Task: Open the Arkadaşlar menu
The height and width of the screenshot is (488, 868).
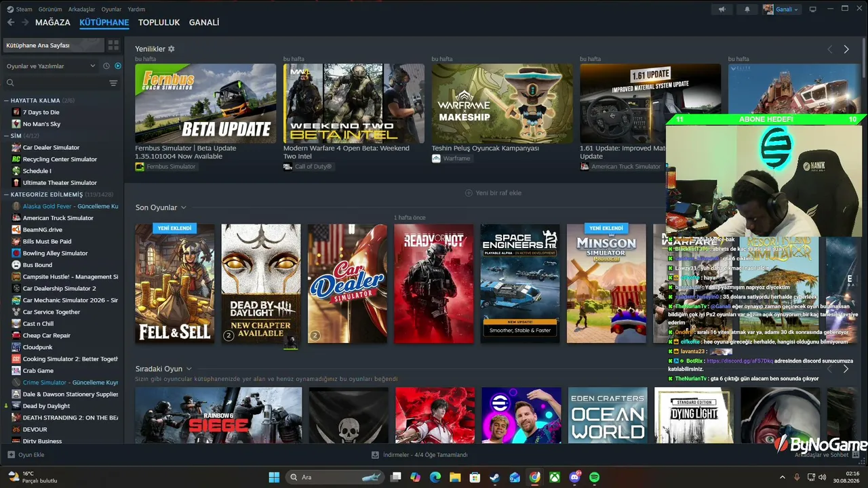Action: (x=82, y=9)
